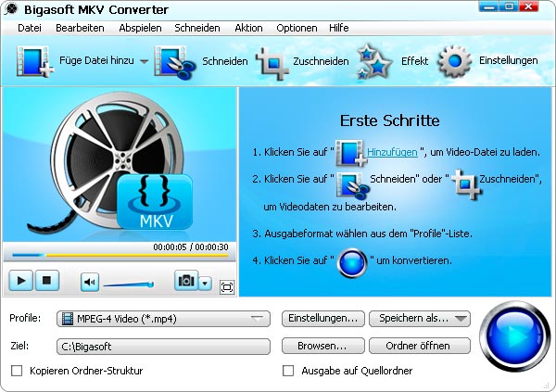This screenshot has width=556, height=392.
Task: Click the Hinzufügen film icon in Erste Schritte
Action: point(350,153)
